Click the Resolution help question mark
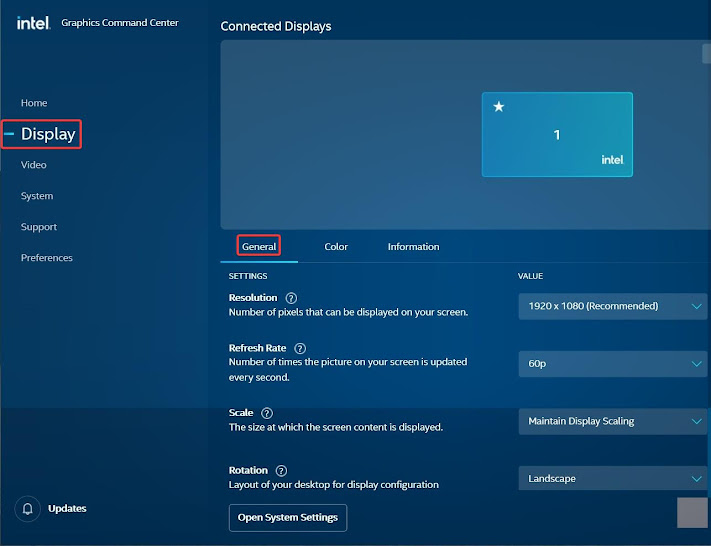The height and width of the screenshot is (546, 711). [291, 298]
